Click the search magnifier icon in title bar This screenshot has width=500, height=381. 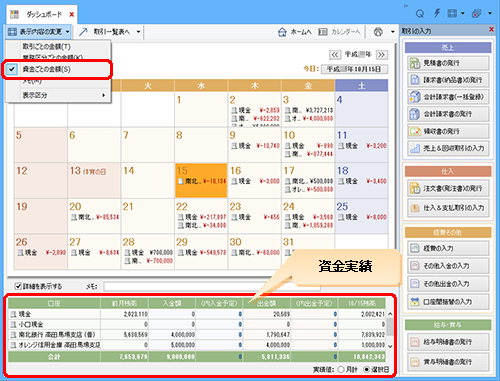click(x=420, y=14)
